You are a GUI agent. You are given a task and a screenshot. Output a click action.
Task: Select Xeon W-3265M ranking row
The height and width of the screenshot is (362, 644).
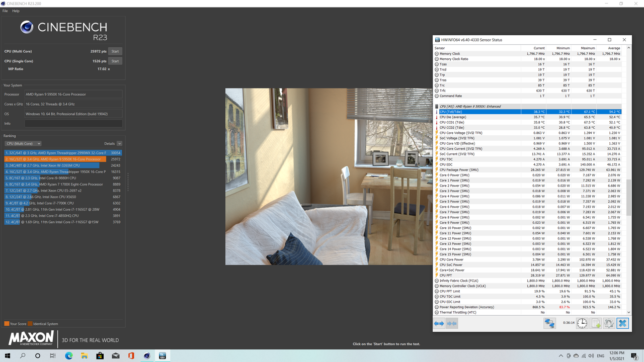point(63,165)
